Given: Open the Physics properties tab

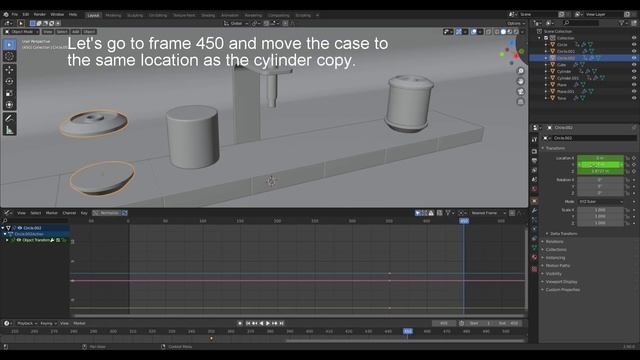Looking at the screenshot, I should tap(534, 229).
